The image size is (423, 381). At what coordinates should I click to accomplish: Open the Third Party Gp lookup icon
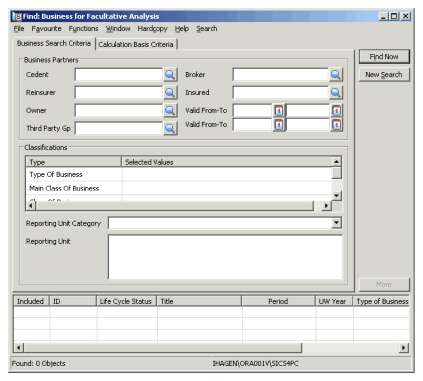[170, 128]
